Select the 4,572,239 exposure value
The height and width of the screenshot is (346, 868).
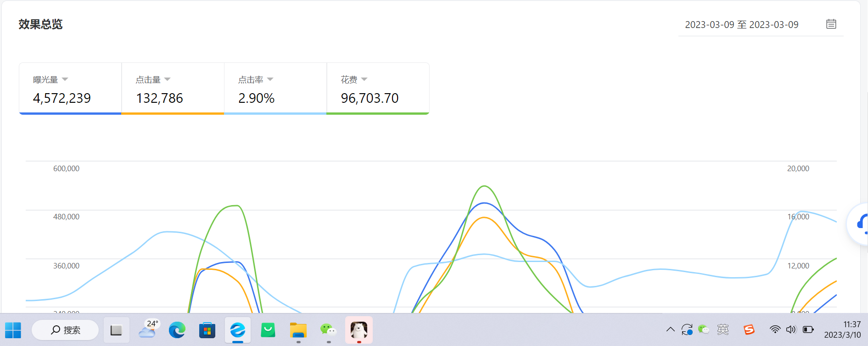(x=62, y=98)
